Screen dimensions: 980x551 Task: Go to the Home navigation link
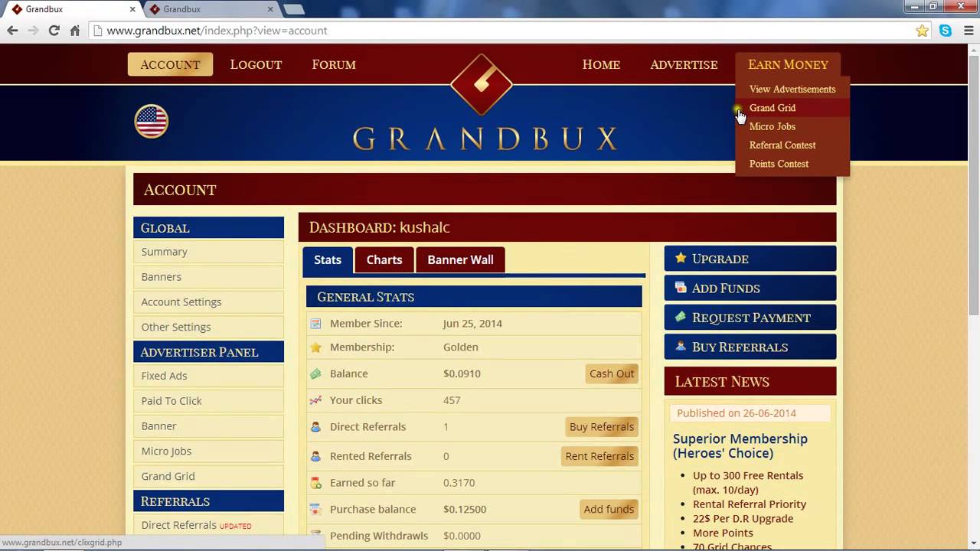click(x=601, y=64)
